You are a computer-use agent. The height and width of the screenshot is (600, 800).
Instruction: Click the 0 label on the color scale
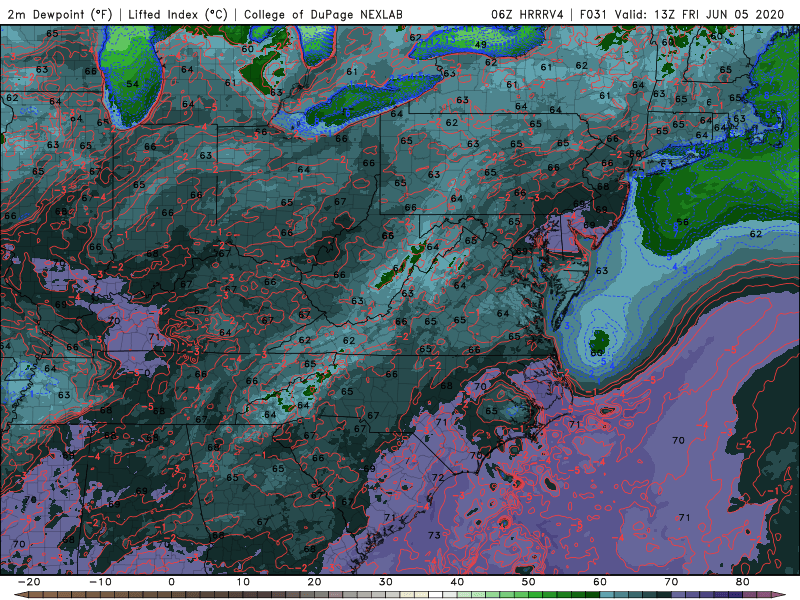pos(171,582)
